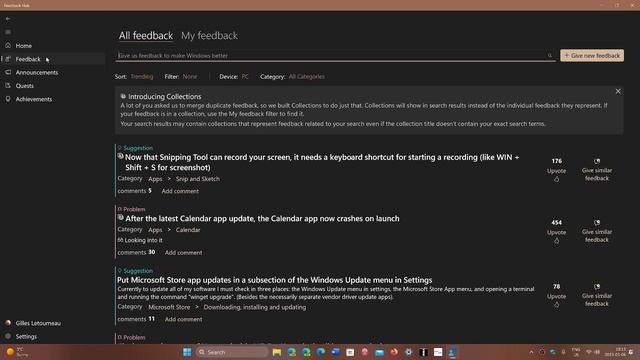Switch to the My feedback tab
640x360 pixels.
209,36
